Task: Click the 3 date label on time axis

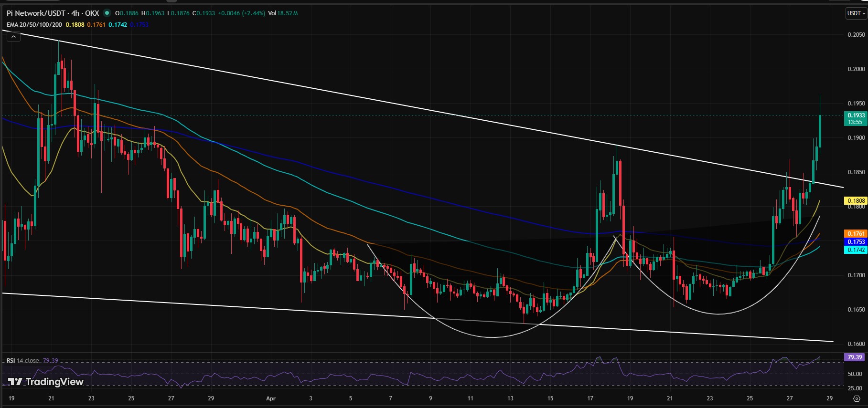Action: (x=311, y=398)
